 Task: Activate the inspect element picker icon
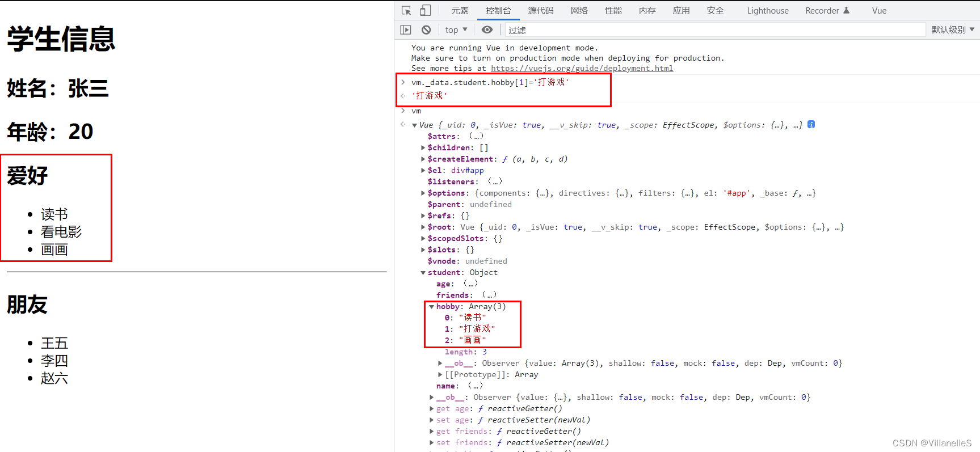[406, 11]
